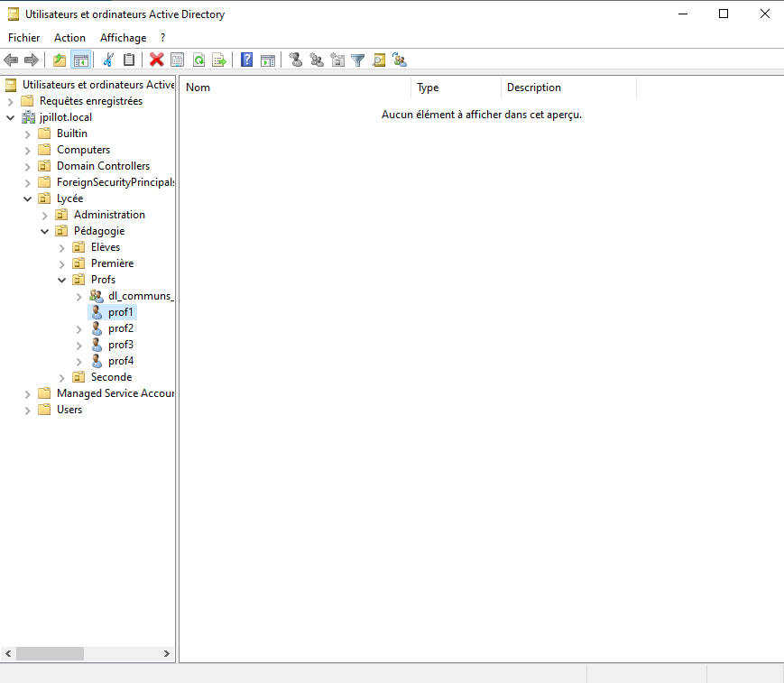The height and width of the screenshot is (683, 784).
Task: Click the tree horizontal scrollbar thumb
Action: tap(50, 653)
